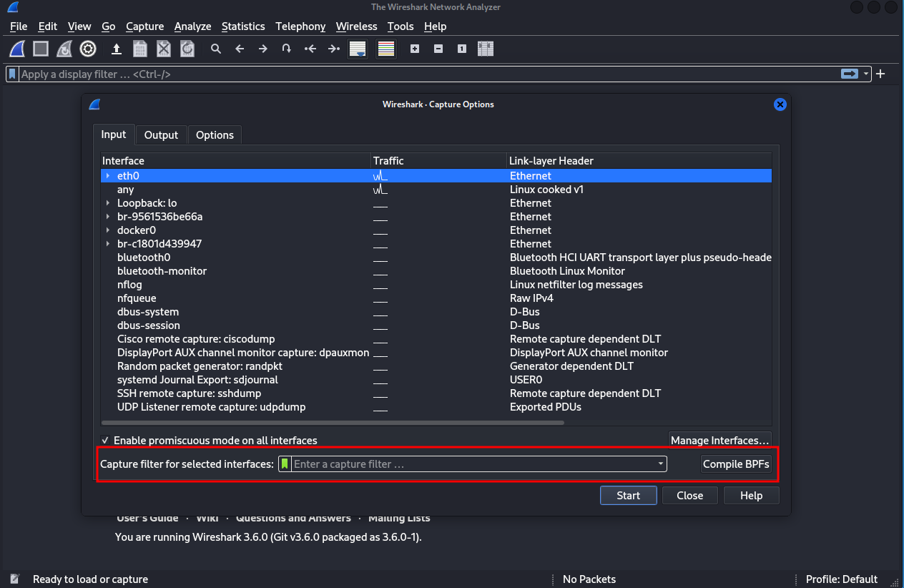
Task: Click the display filter bookmark icon
Action: pyautogui.click(x=13, y=74)
